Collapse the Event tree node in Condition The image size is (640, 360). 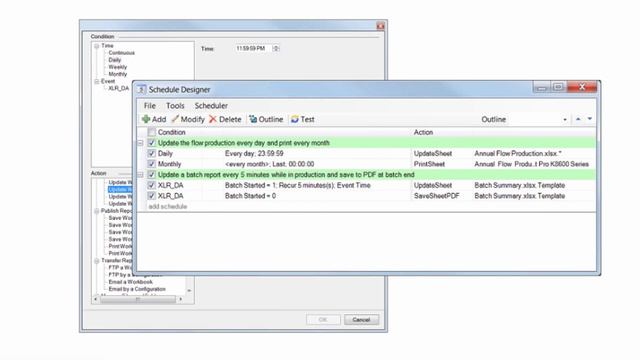click(97, 82)
